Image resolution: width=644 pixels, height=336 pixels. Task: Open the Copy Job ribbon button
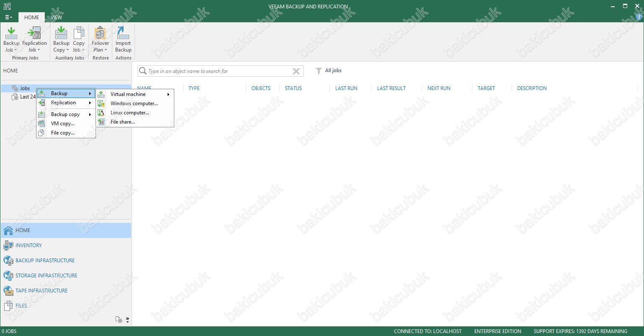(79, 39)
